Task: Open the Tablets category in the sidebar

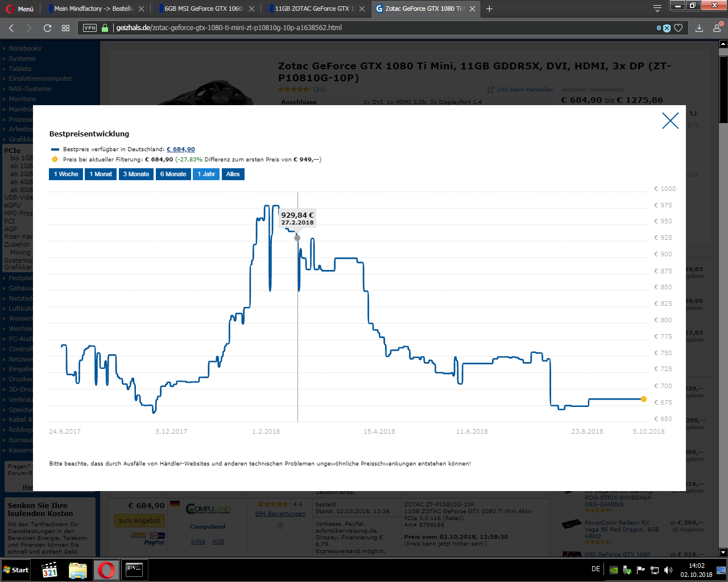Action: (x=20, y=69)
